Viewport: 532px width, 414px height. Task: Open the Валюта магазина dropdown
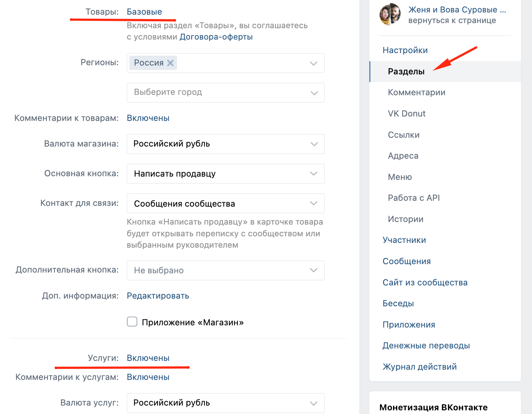tap(226, 144)
